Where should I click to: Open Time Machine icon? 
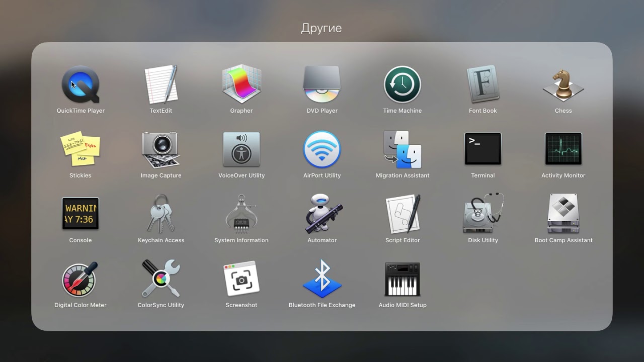pos(403,84)
